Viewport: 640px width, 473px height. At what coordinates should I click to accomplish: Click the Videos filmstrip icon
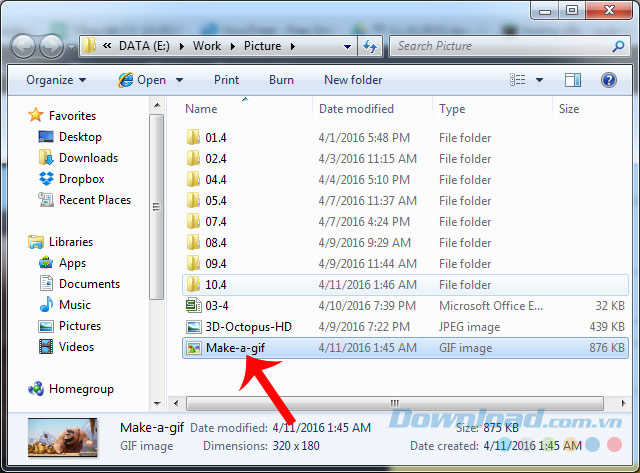(46, 346)
